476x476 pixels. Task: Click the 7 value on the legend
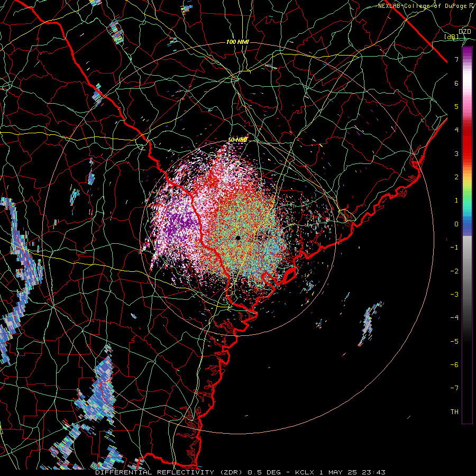coord(456,59)
